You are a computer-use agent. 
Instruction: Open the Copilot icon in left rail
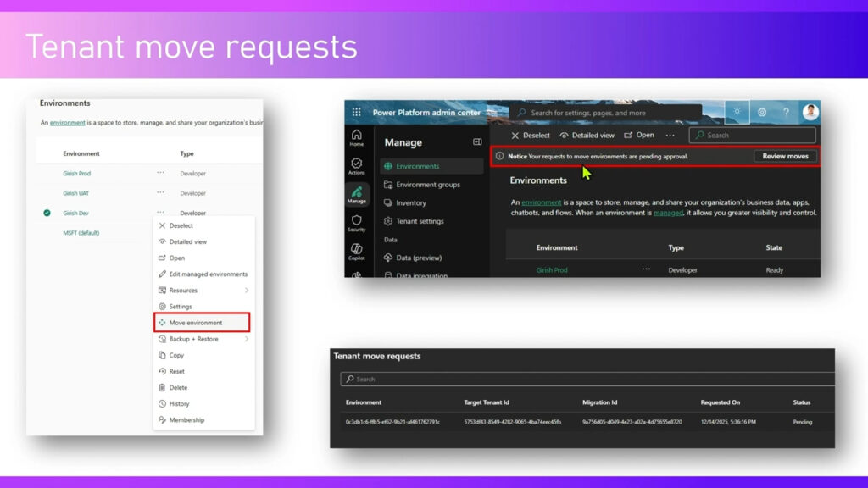click(x=356, y=251)
